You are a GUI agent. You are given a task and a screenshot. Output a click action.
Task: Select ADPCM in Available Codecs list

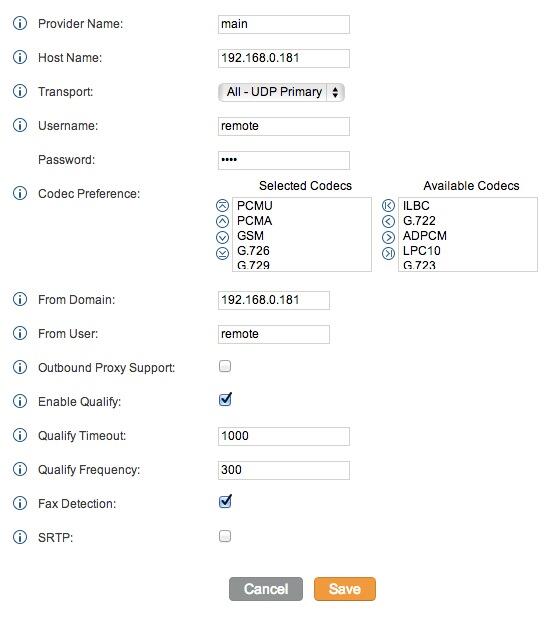click(424, 236)
